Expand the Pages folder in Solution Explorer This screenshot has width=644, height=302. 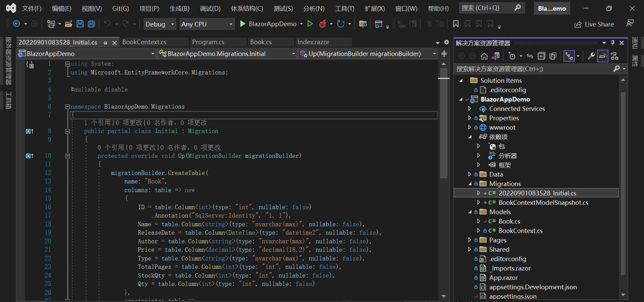(x=470, y=240)
